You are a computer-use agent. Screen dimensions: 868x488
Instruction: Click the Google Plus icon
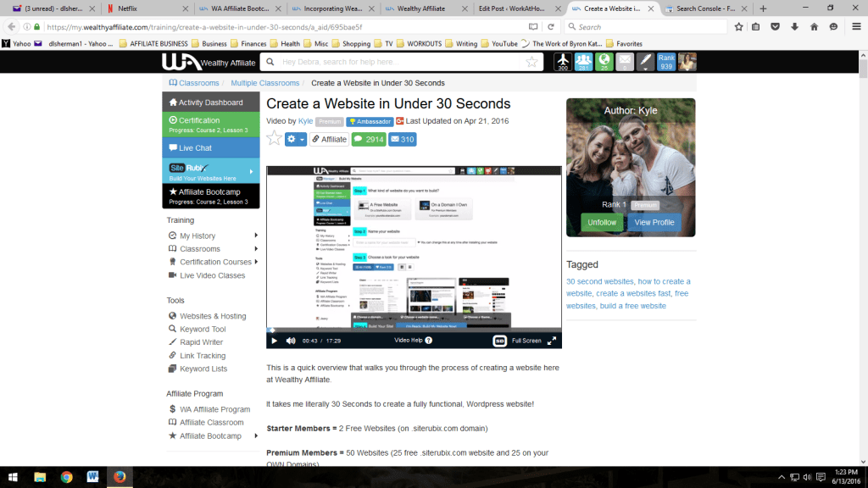400,120
